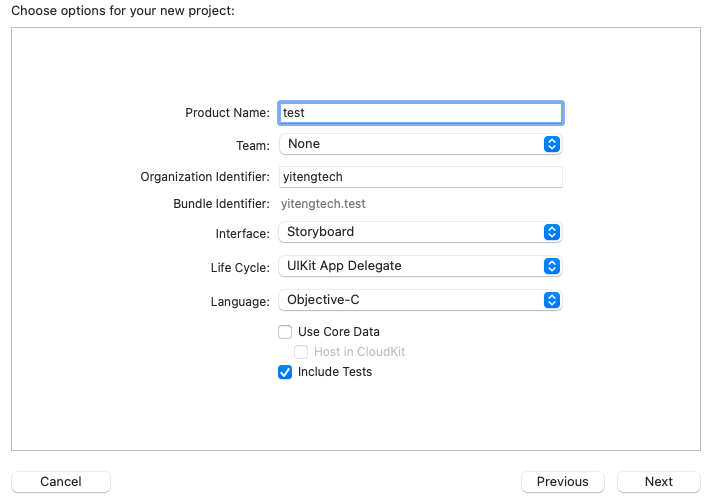Click the blue chevron icon on Team popup
This screenshot has width=712, height=504.
click(552, 144)
